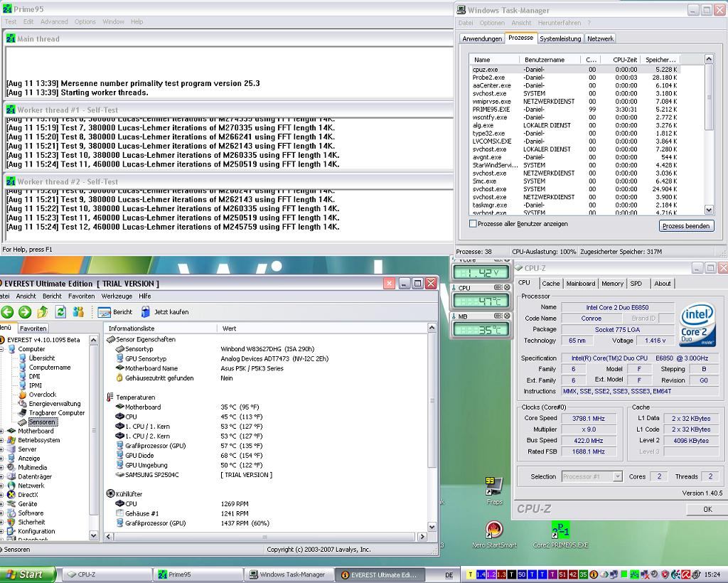Click the Worker thread #2 window icon
Screen dimensions: 728x583
pos(11,181)
